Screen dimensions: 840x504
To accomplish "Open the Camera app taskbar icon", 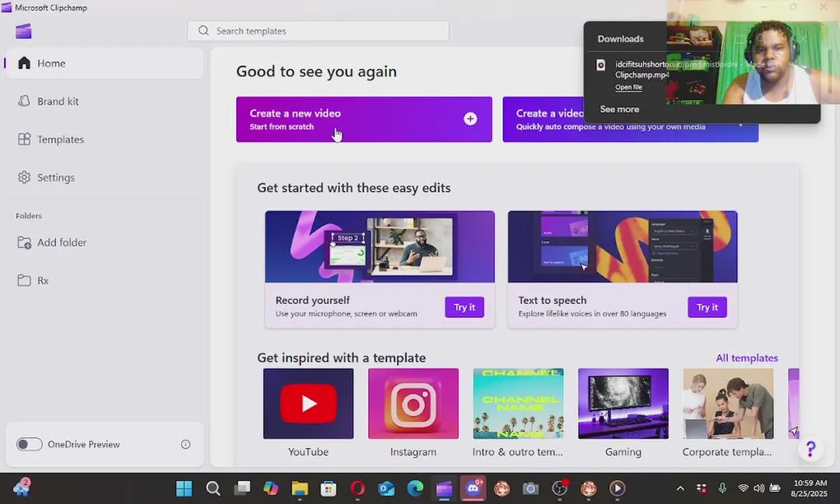I will (x=531, y=489).
